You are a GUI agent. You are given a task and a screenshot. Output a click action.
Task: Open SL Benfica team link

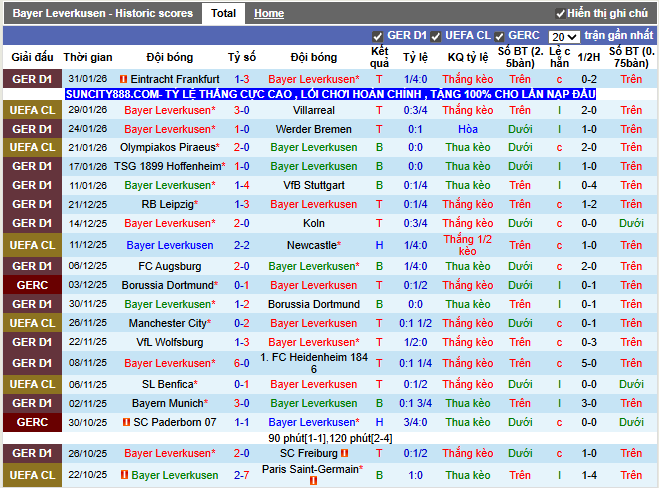[x=168, y=384]
